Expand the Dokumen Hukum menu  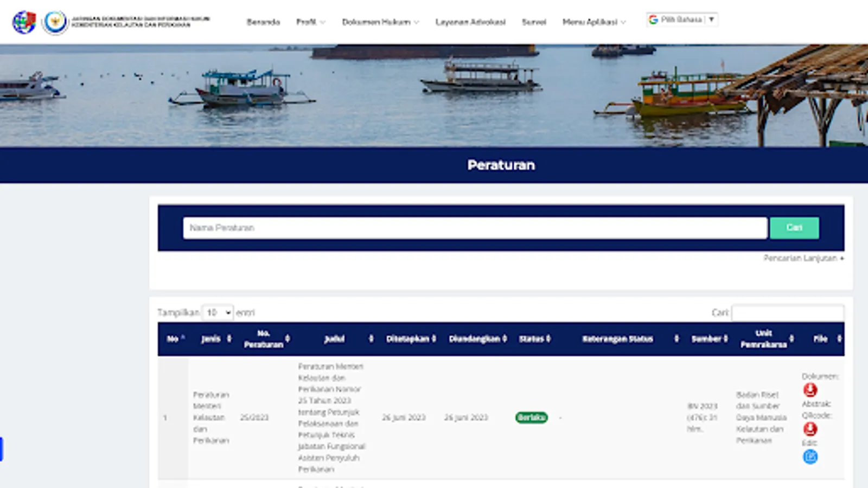pos(380,22)
